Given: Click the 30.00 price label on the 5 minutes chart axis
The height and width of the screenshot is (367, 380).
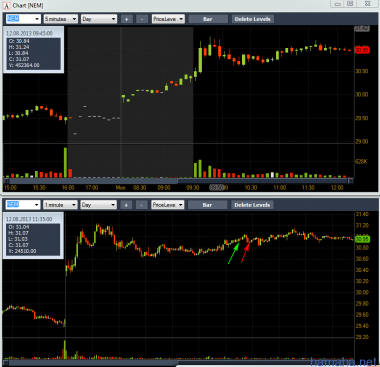Looking at the screenshot, I should click(x=362, y=95).
